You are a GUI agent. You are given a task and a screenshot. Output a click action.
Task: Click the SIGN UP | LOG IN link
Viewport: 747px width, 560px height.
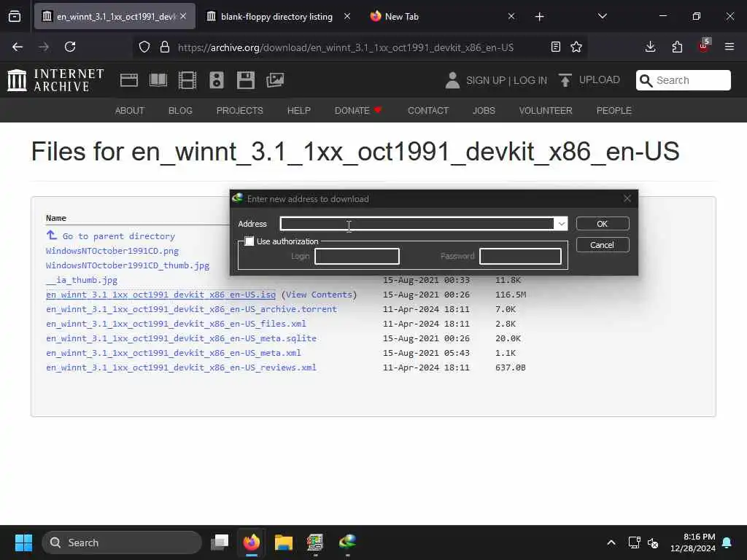(x=506, y=80)
